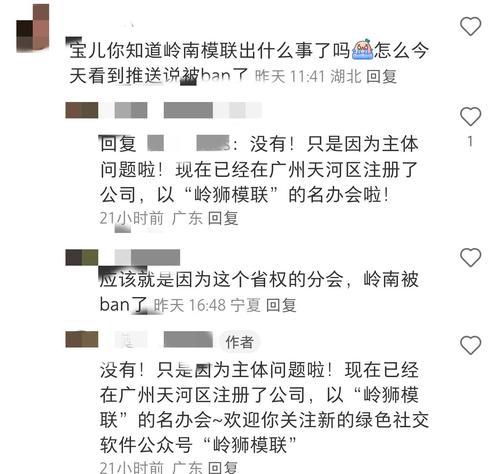Tap the comment text mentioning 省权的分会
The width and height of the screenshot is (500, 474).
[x=259, y=292]
